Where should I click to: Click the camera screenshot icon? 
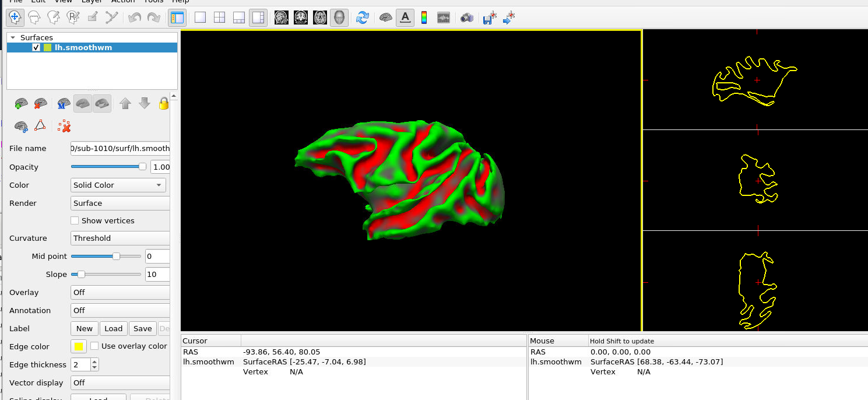[x=466, y=17]
